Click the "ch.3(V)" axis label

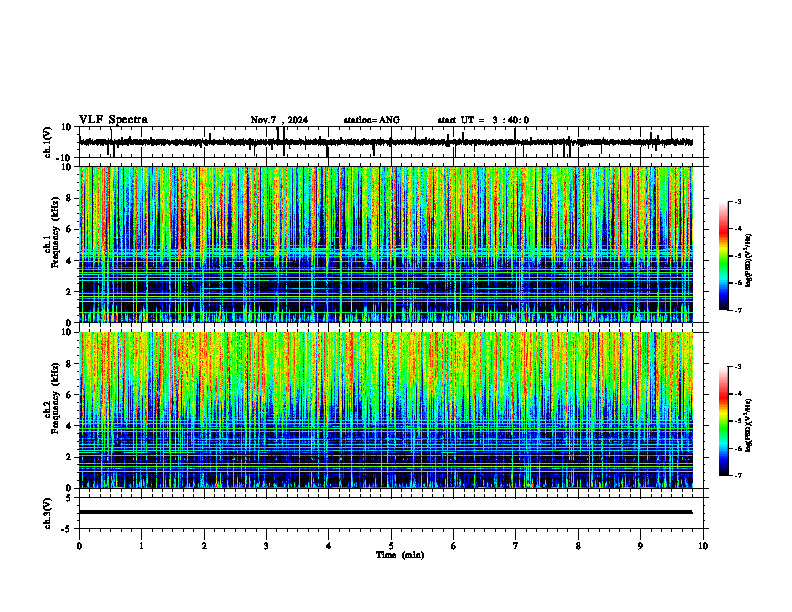pyautogui.click(x=47, y=513)
